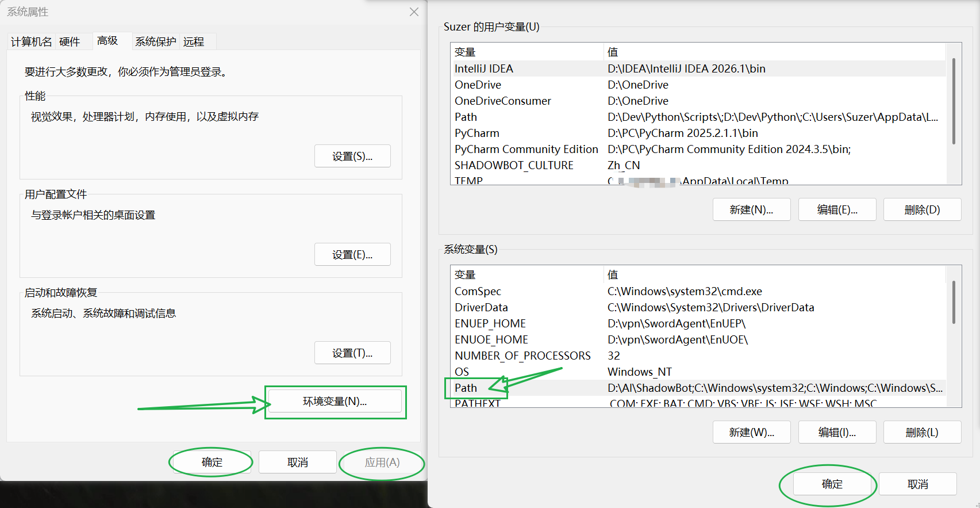Open the 硬件 tab
Screen dimensions: 980x508
coord(70,42)
